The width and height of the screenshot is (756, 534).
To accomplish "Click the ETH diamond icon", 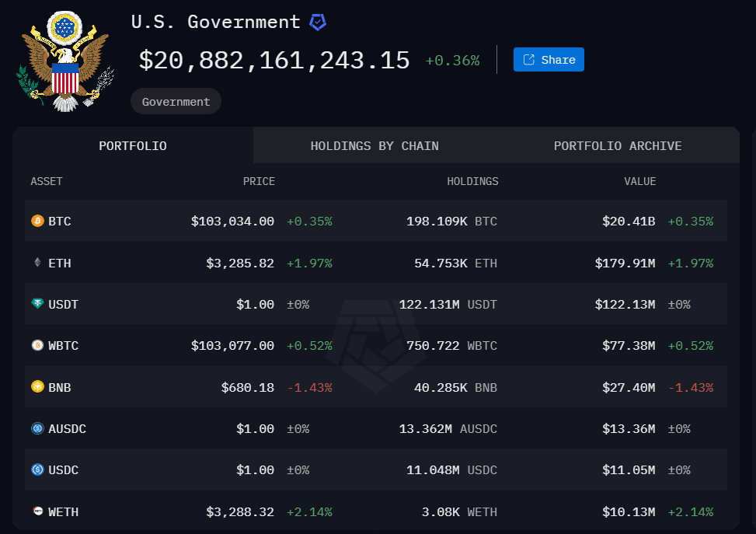I will click(x=37, y=262).
